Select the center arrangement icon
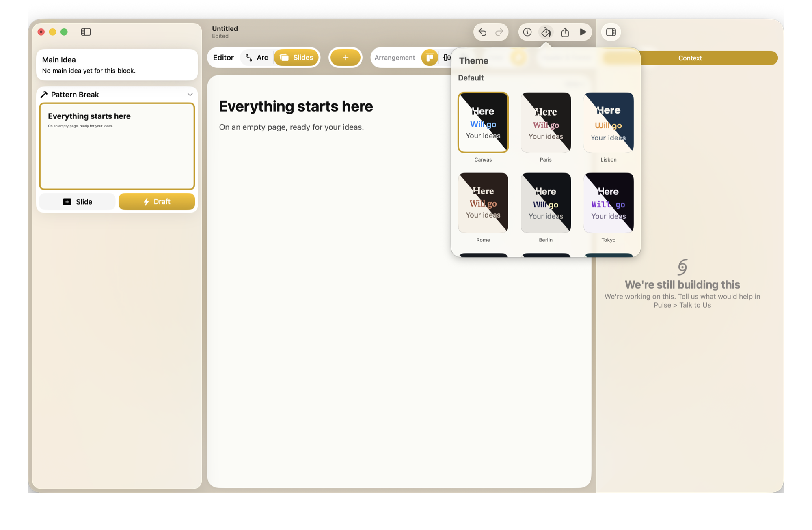This screenshot has width=812, height=530. [x=447, y=58]
